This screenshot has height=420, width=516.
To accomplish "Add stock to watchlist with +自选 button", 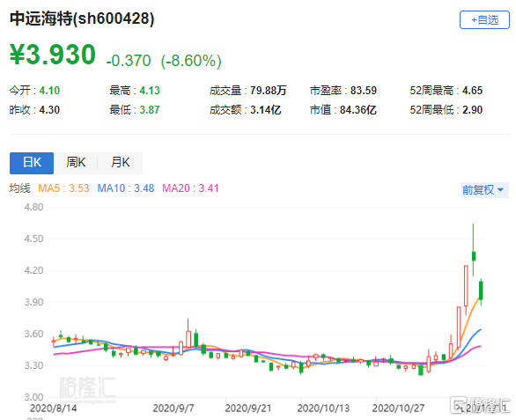I will pos(484,20).
